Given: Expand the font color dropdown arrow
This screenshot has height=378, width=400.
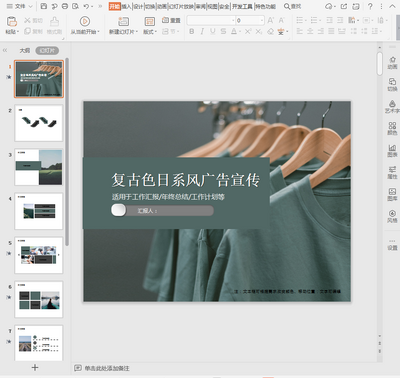Looking at the screenshot, I should (240, 31).
